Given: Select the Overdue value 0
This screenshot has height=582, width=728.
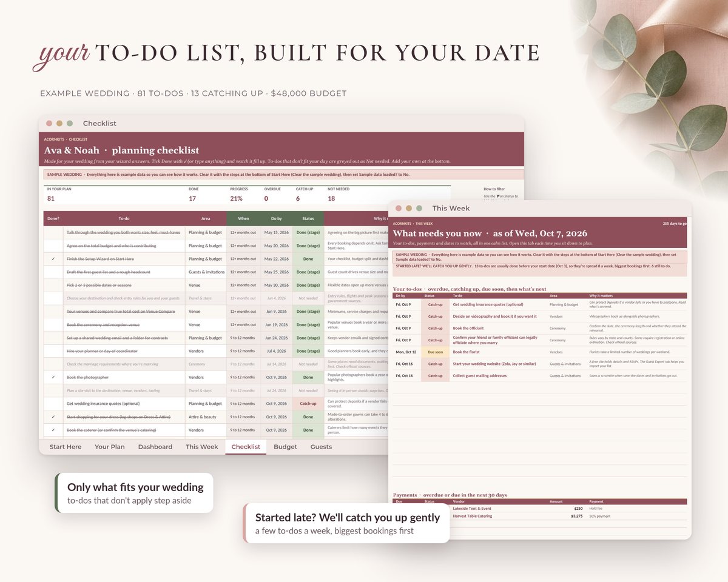Looking at the screenshot, I should 266,198.
